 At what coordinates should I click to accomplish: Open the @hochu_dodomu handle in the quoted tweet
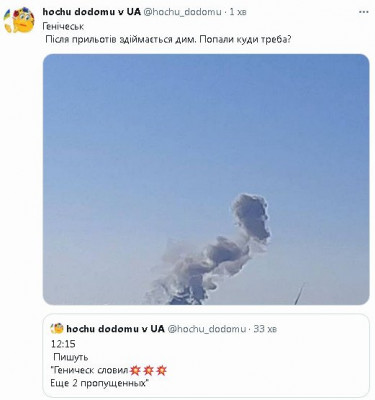(206, 329)
